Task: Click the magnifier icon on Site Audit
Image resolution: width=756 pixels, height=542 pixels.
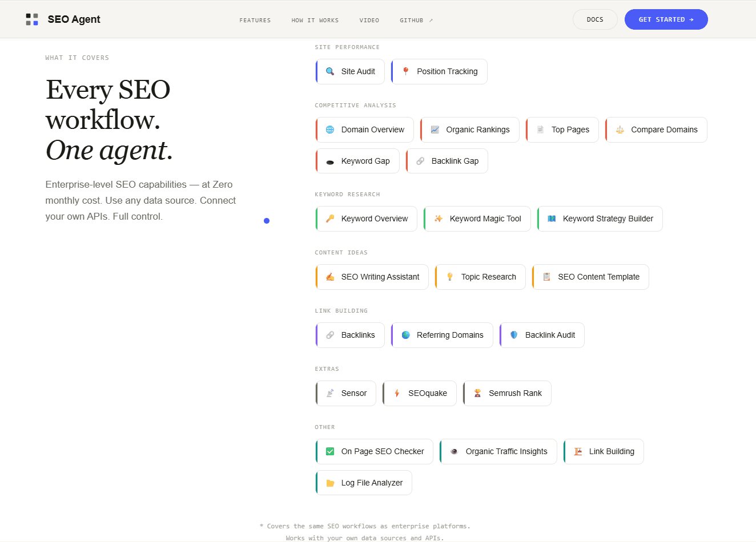Action: click(330, 71)
